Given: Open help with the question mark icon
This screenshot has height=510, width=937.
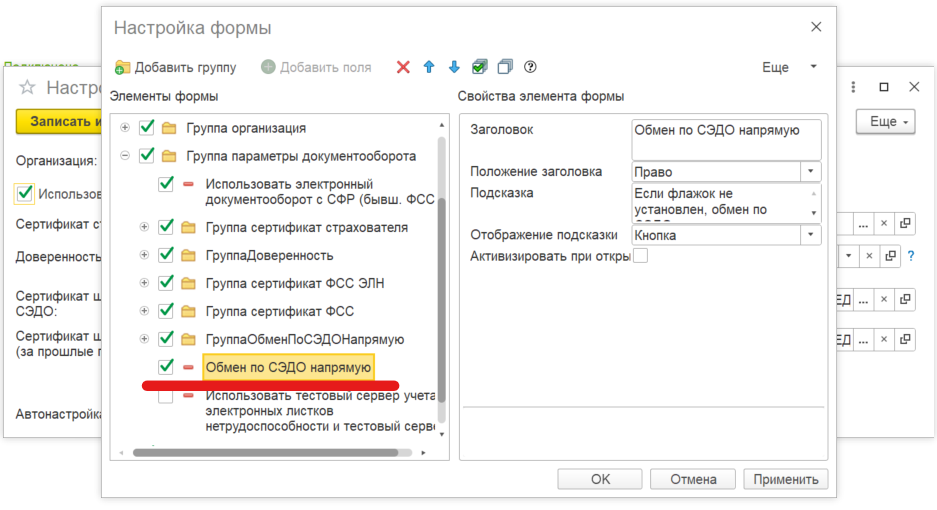Looking at the screenshot, I should click(x=530, y=67).
